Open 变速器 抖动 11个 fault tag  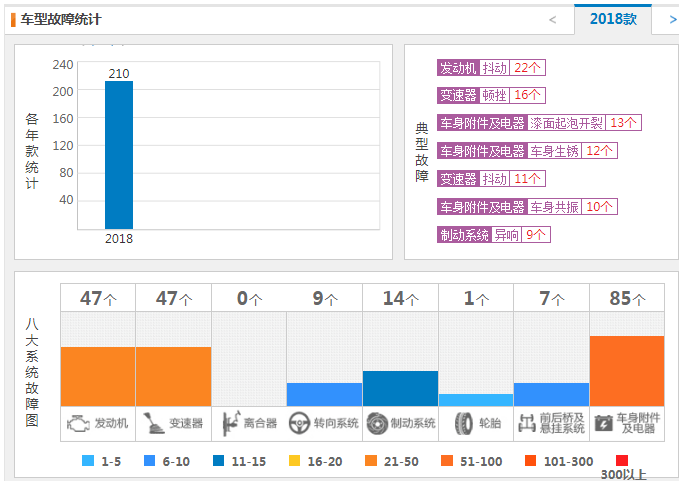pyautogui.click(x=491, y=178)
